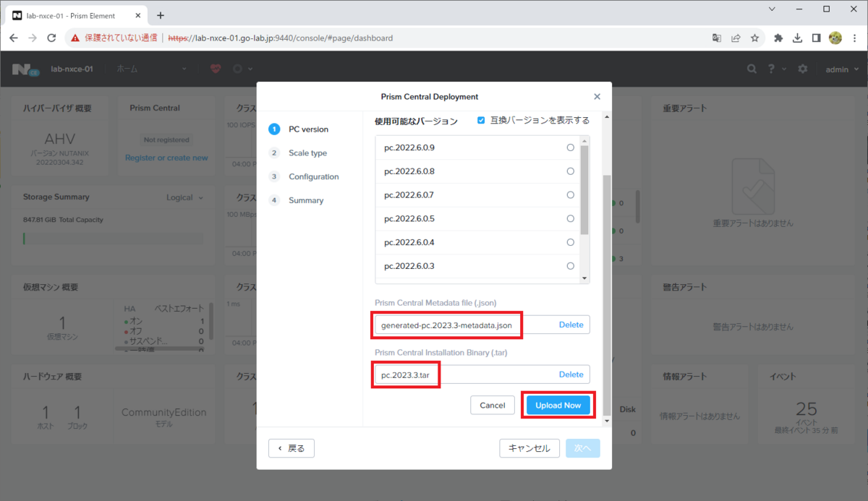Click the 戻る back button
The height and width of the screenshot is (501, 868).
(x=292, y=448)
